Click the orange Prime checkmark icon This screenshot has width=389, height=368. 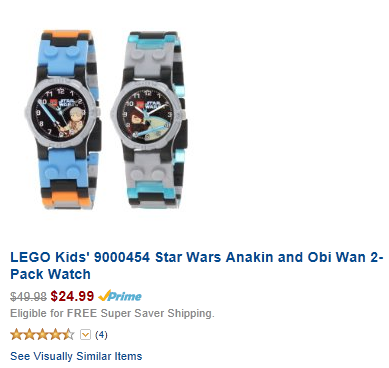pyautogui.click(x=104, y=296)
